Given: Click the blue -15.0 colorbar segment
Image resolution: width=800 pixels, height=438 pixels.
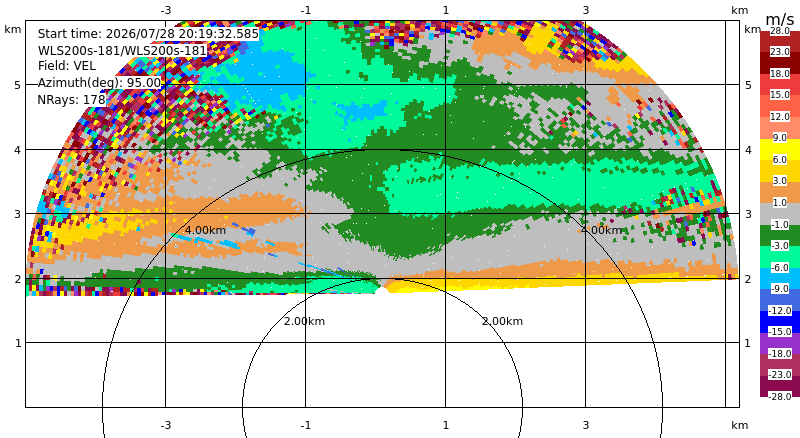Looking at the screenshot, I should click(780, 322).
